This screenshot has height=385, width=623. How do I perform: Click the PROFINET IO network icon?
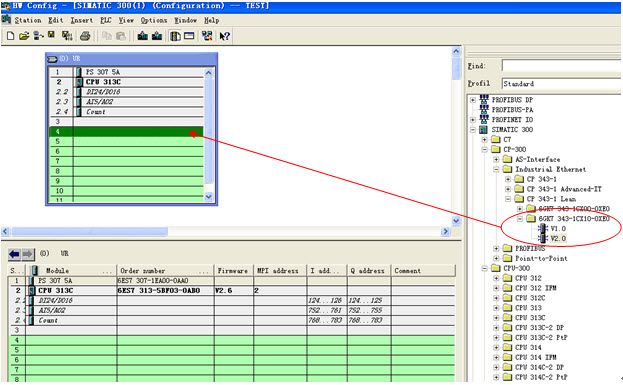pyautogui.click(x=484, y=119)
